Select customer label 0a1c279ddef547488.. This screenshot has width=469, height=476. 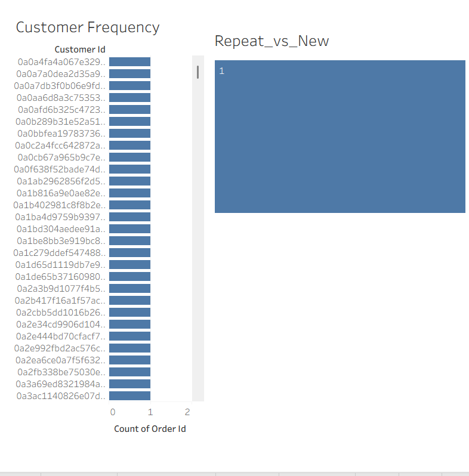pos(59,253)
